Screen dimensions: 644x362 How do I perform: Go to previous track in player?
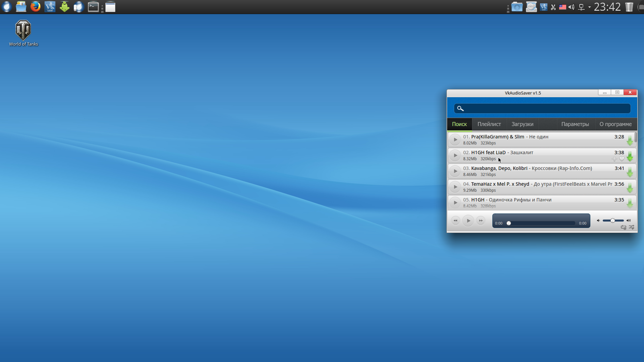(x=455, y=221)
